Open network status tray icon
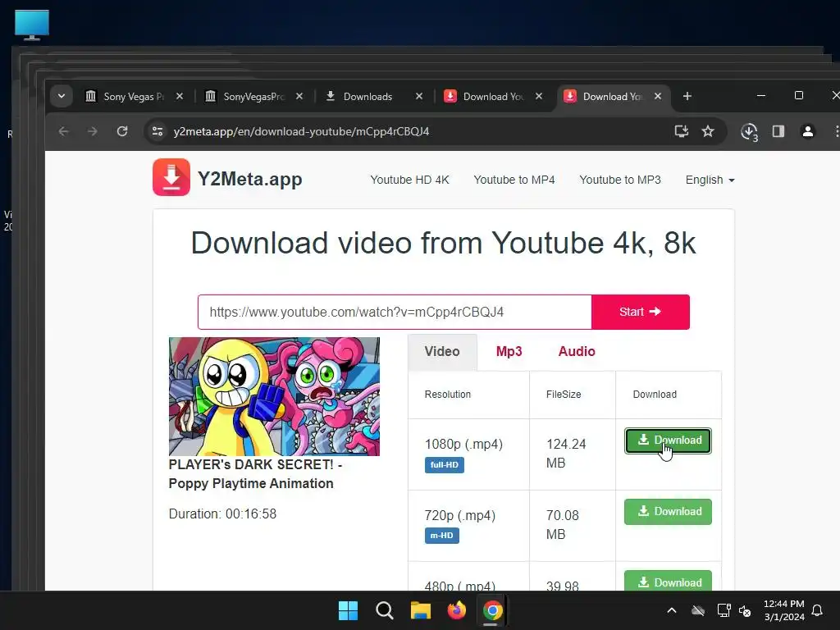This screenshot has width=840, height=630. coord(724,610)
